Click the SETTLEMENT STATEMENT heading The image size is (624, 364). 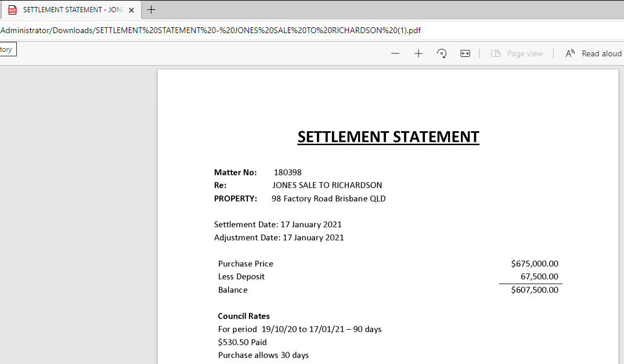click(x=388, y=137)
